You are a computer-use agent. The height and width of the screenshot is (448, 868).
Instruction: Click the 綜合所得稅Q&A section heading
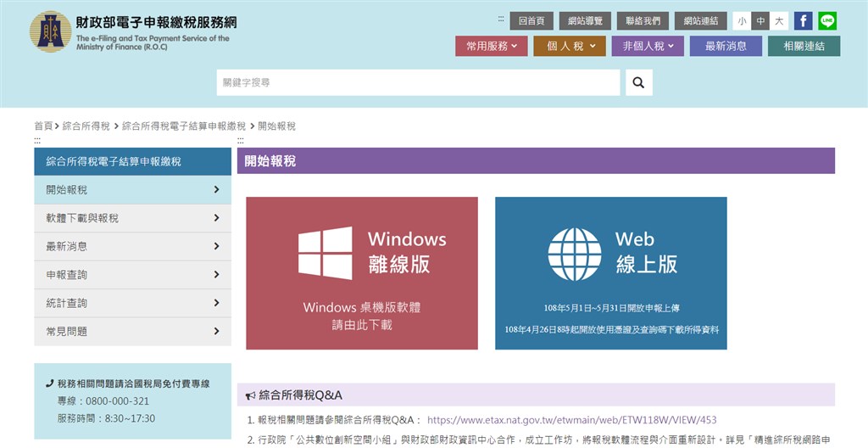[x=301, y=395]
